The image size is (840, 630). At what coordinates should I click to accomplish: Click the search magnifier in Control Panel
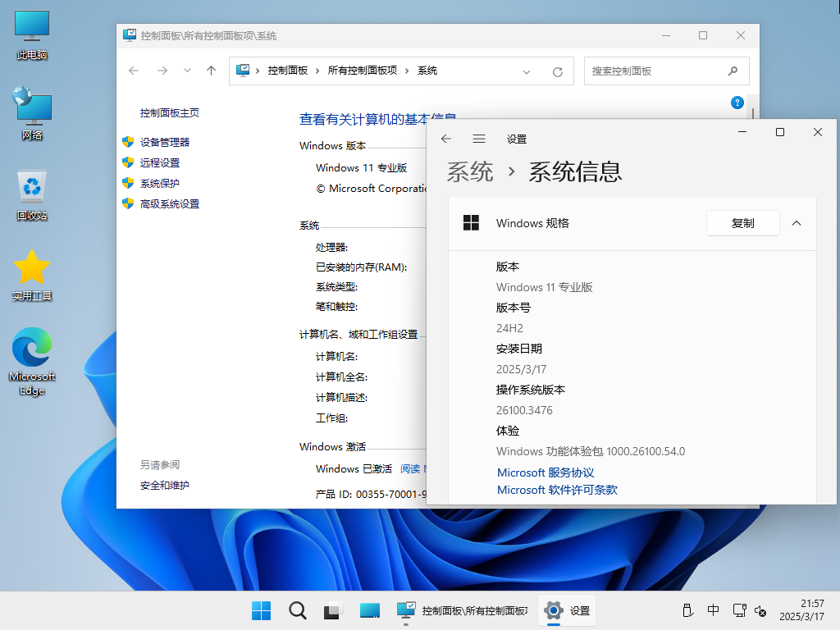point(733,71)
